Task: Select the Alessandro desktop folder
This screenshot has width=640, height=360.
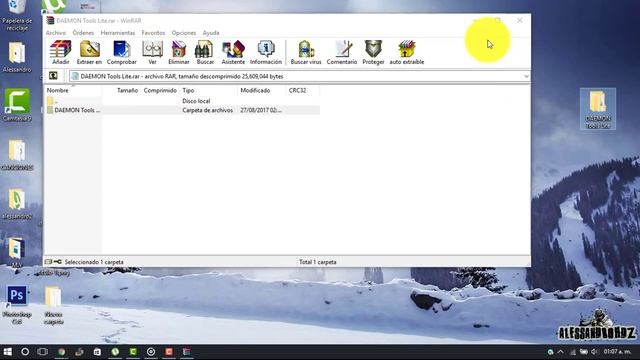Action: [17, 58]
